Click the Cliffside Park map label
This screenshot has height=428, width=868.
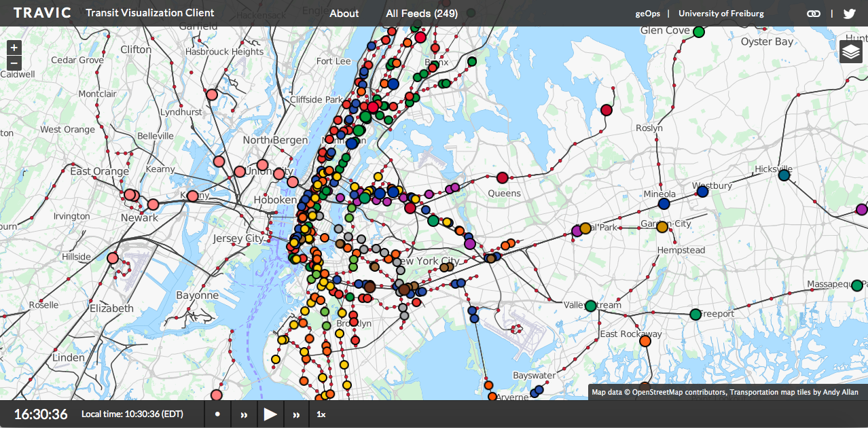coord(317,99)
